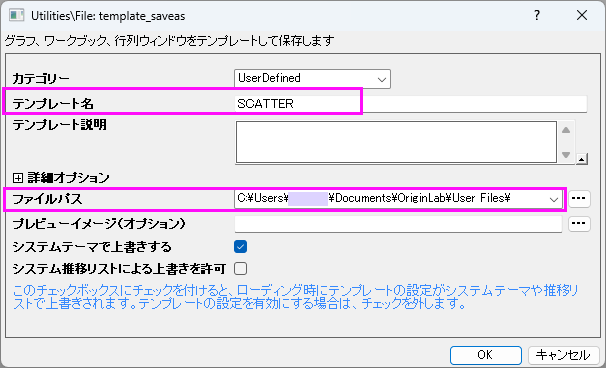Click the blue hint text about チェックボックス

[x=296, y=297]
